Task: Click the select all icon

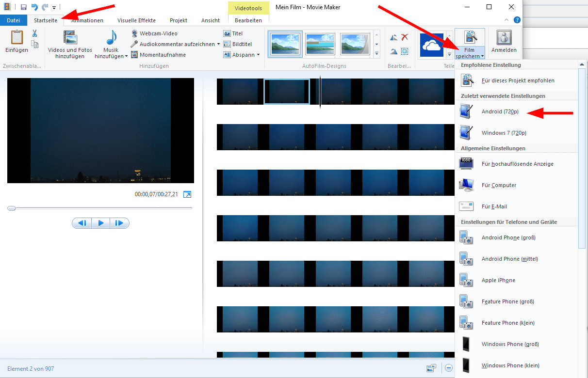Action: click(405, 51)
